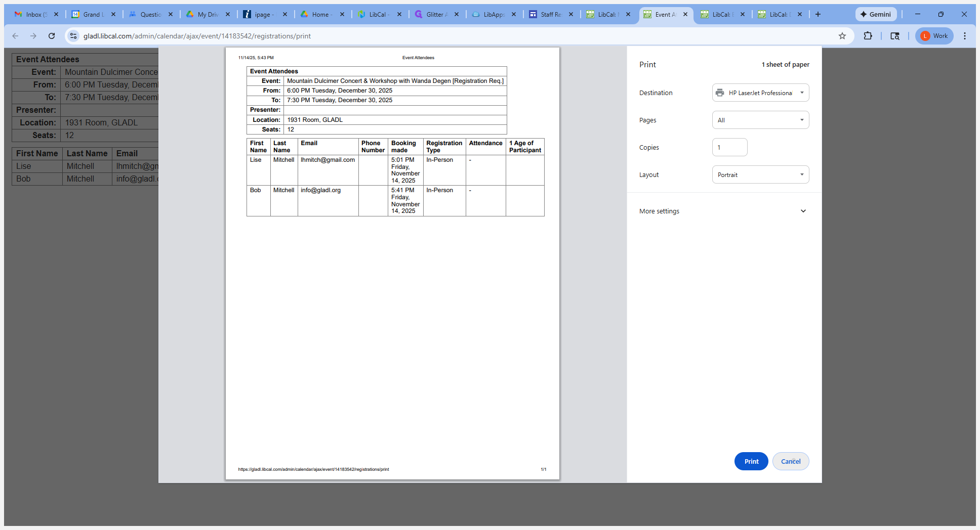980x530 pixels.
Task: Open the Destination printer dropdown
Action: pos(760,93)
